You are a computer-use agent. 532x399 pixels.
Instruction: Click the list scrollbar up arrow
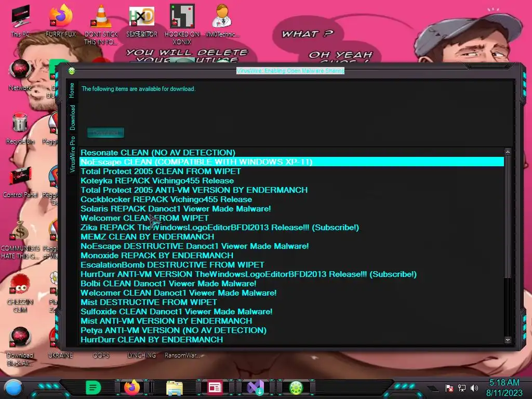[x=508, y=152]
